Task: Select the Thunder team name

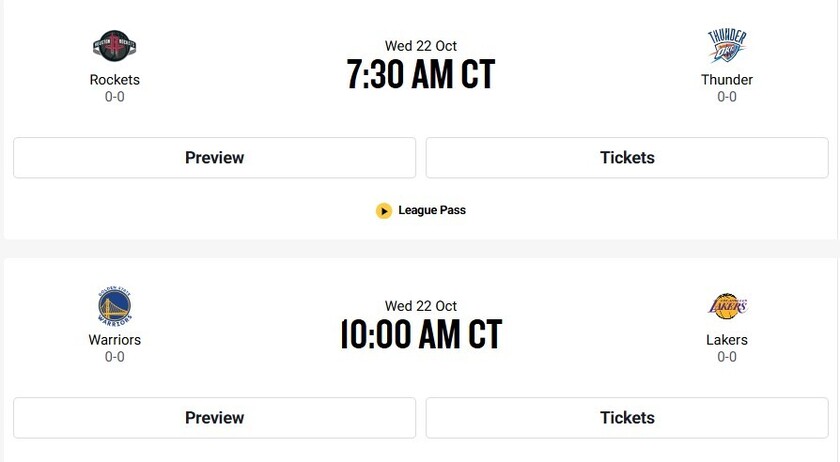Action: [727, 80]
